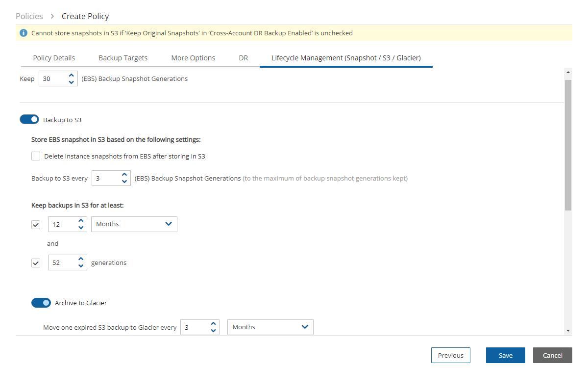Screen dimensions: 588x368
Task: Decrease the Backup to S3 every value
Action: pos(124,182)
